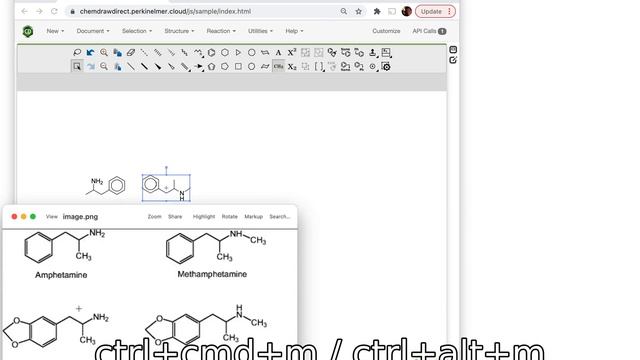Toggle the CH₃ atom label tool
This screenshot has height=360, width=640.
pos(278,66)
